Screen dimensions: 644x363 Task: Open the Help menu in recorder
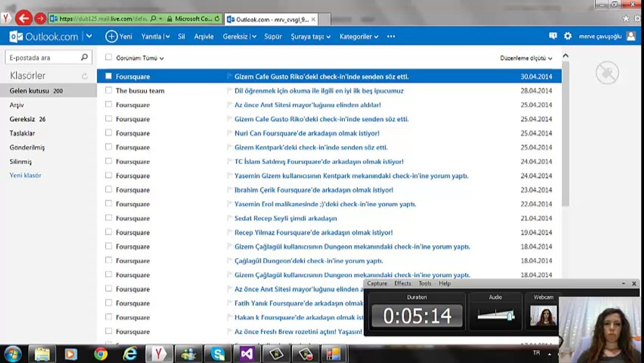(444, 283)
